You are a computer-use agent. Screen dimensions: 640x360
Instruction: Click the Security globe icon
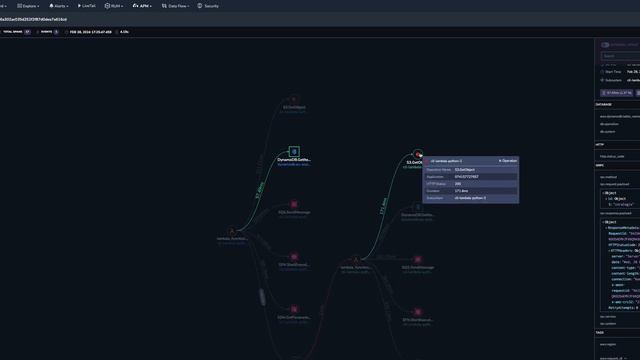pos(200,6)
